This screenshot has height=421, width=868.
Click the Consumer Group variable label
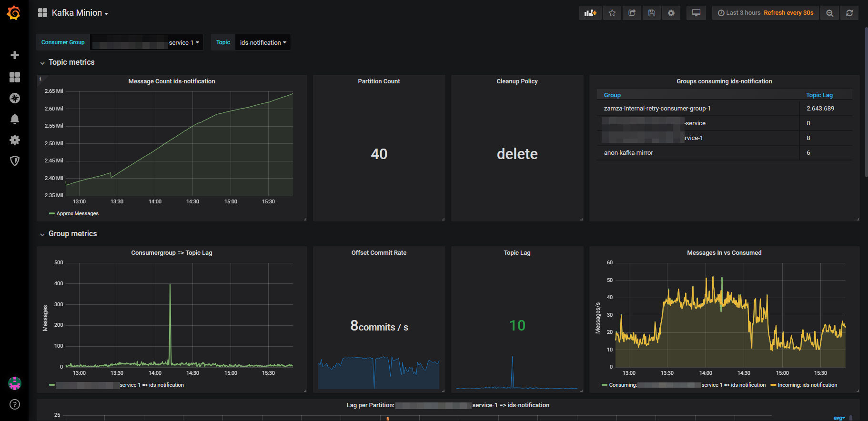pyautogui.click(x=63, y=42)
